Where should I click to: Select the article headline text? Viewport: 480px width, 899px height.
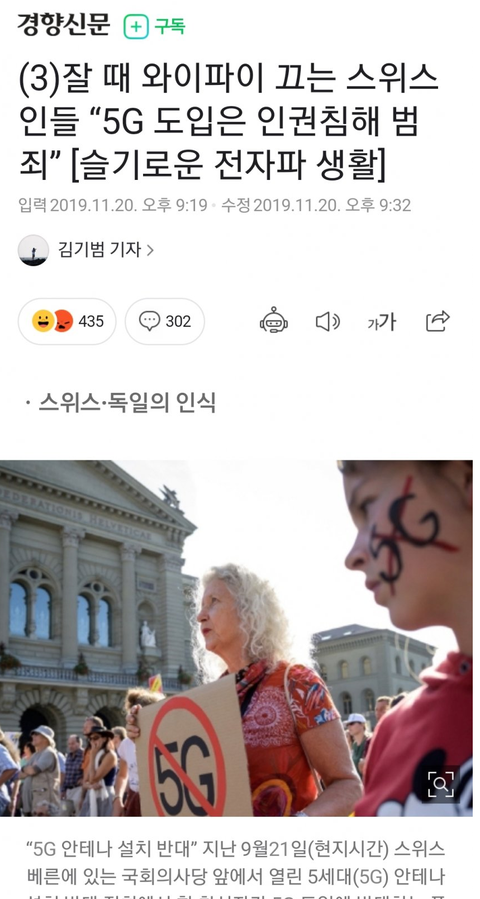tap(228, 123)
